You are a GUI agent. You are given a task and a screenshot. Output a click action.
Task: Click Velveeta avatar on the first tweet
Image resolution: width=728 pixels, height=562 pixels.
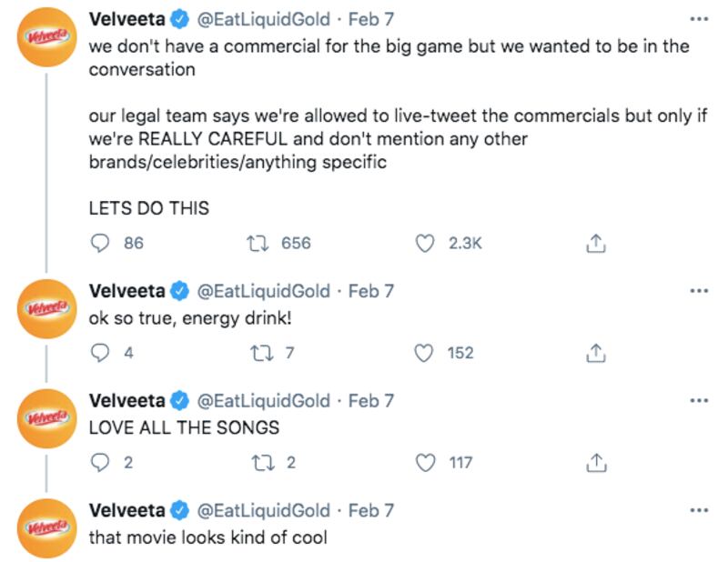point(46,38)
